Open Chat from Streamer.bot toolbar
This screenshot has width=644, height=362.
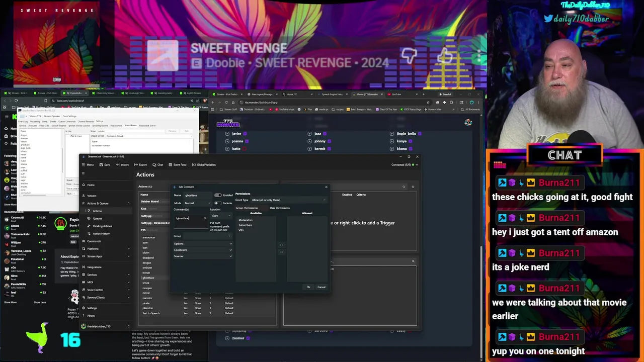point(157,164)
